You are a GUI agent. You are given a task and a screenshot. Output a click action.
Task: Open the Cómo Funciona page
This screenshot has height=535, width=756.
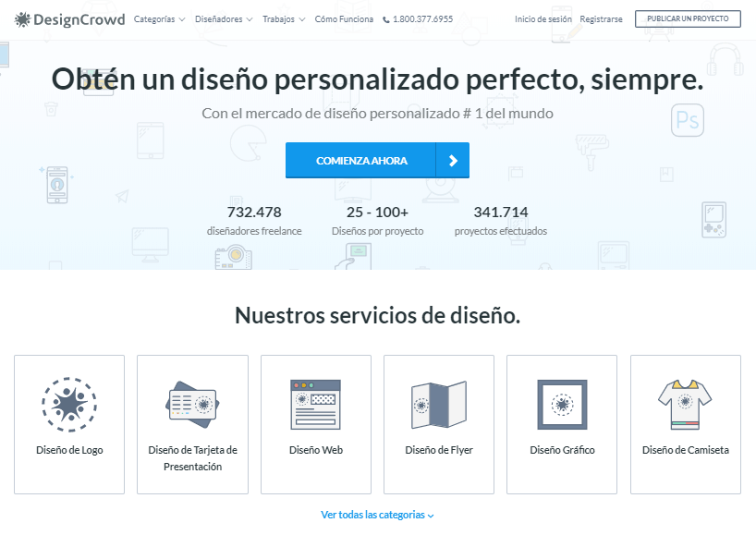tap(344, 19)
